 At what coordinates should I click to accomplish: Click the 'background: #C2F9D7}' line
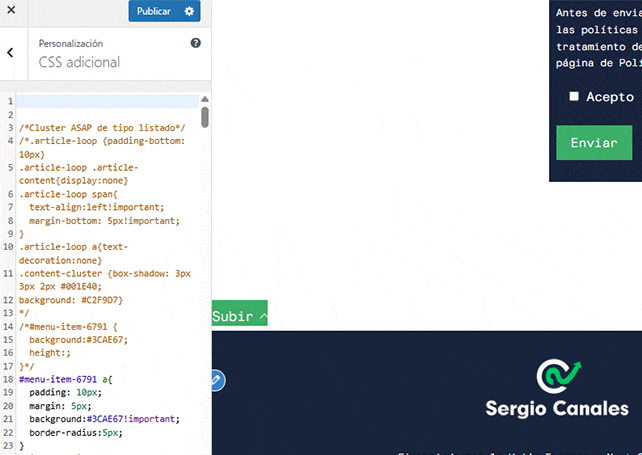coord(70,300)
